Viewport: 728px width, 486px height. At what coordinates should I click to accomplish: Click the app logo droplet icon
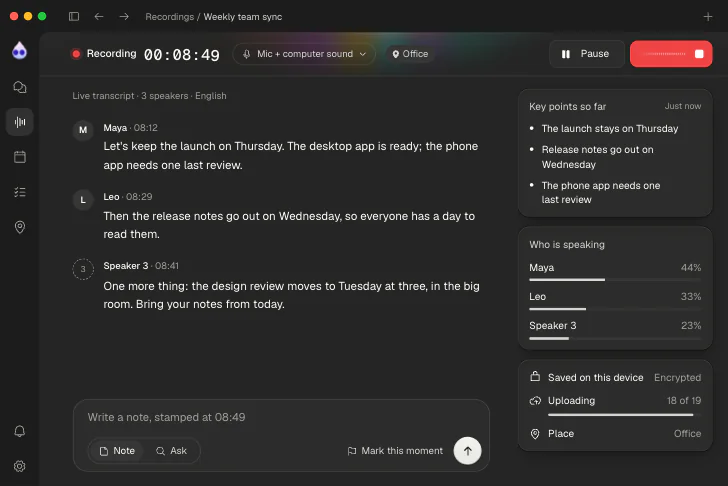(20, 51)
